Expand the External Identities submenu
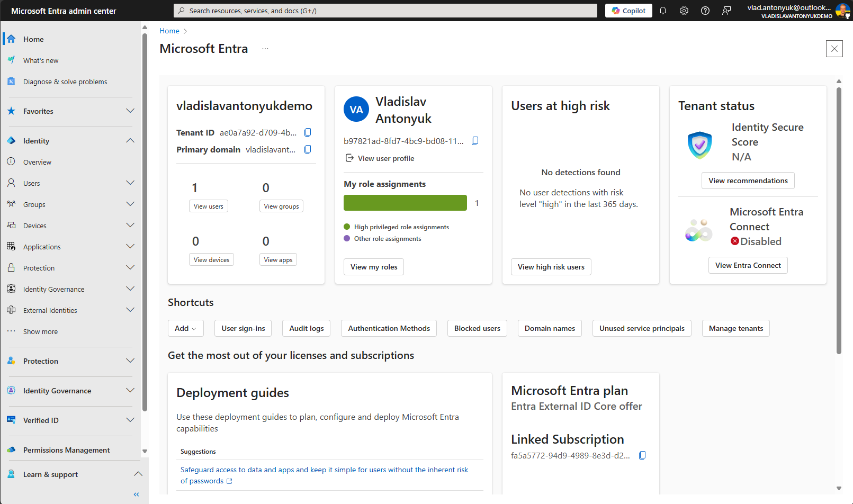The height and width of the screenshot is (504, 853). pyautogui.click(x=130, y=310)
